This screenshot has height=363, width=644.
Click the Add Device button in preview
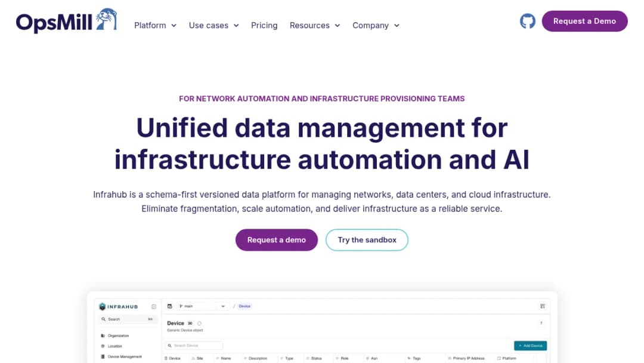[x=530, y=346]
